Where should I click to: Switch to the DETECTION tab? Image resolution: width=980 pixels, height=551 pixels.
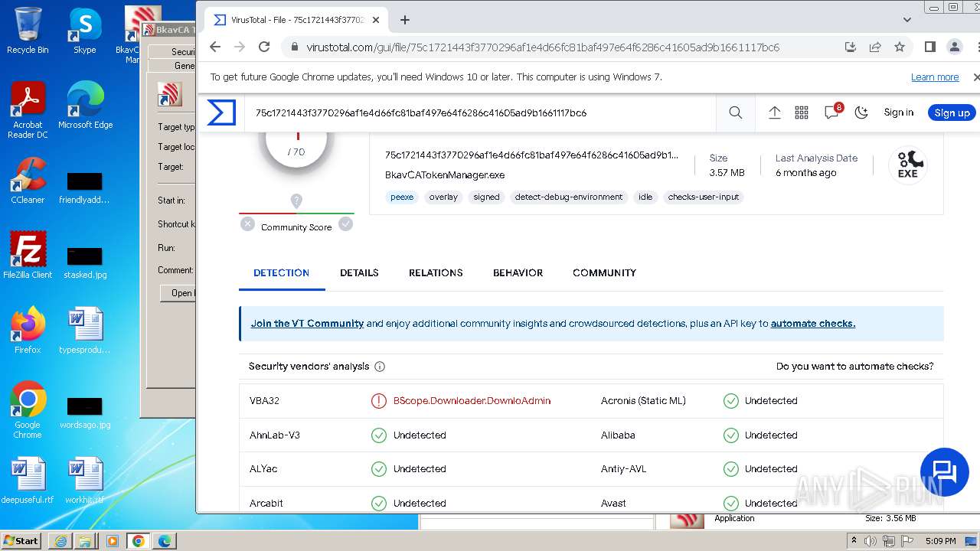[x=282, y=272]
